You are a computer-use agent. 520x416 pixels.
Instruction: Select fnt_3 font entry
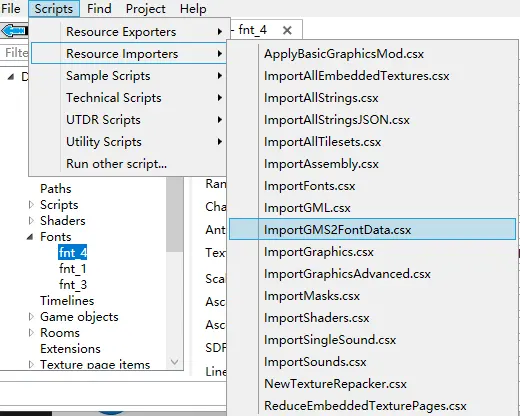(73, 285)
